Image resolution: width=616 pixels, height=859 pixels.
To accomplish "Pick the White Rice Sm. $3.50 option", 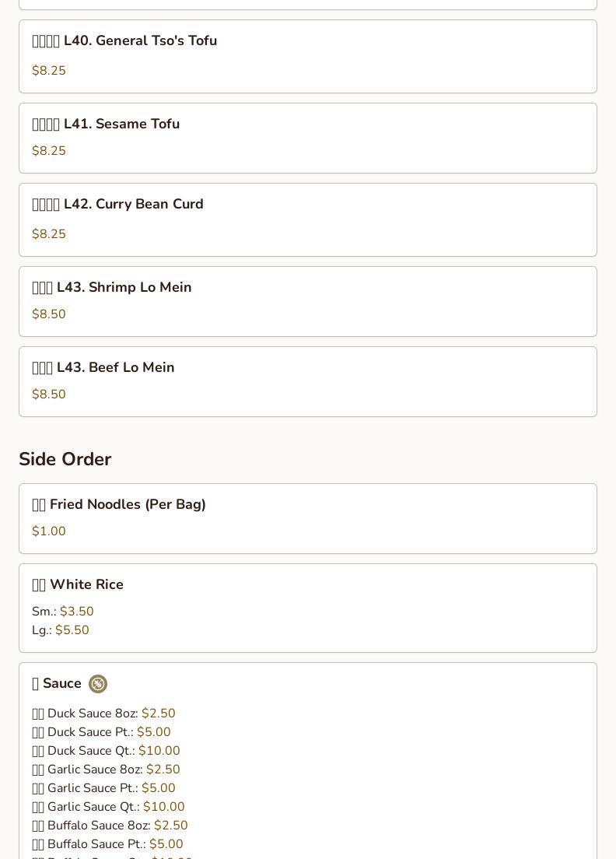I will pos(62,612).
